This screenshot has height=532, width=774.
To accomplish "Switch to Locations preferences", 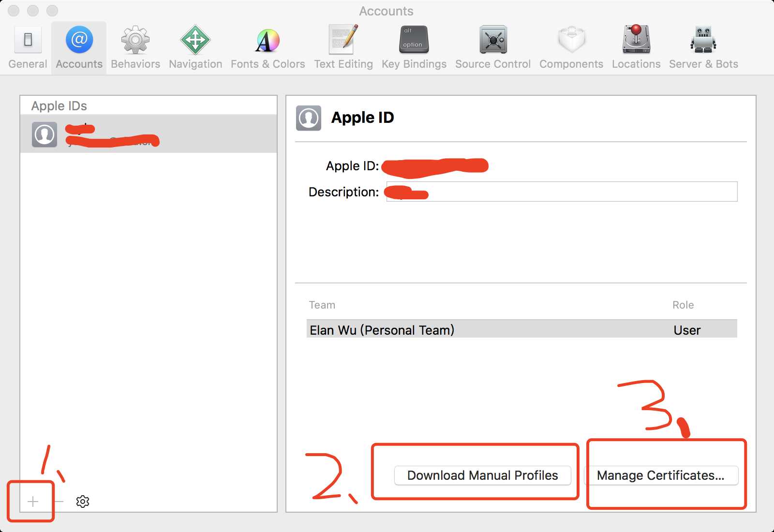I will [x=636, y=48].
